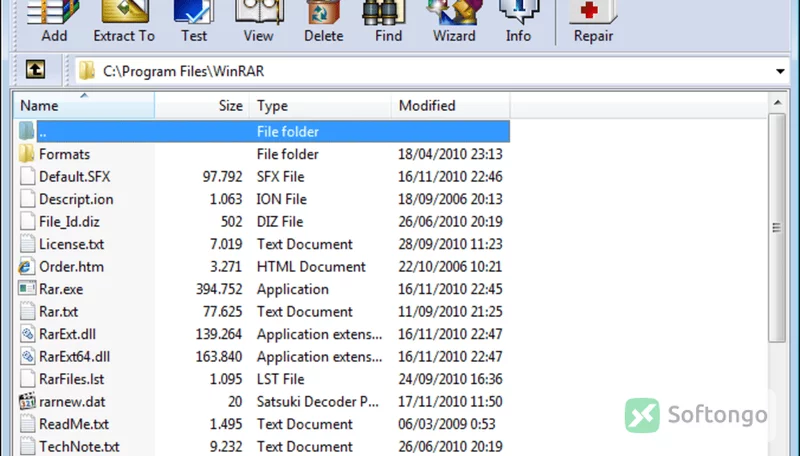Select the TechNote.txt file
The image size is (800, 456).
pyautogui.click(x=263, y=446)
